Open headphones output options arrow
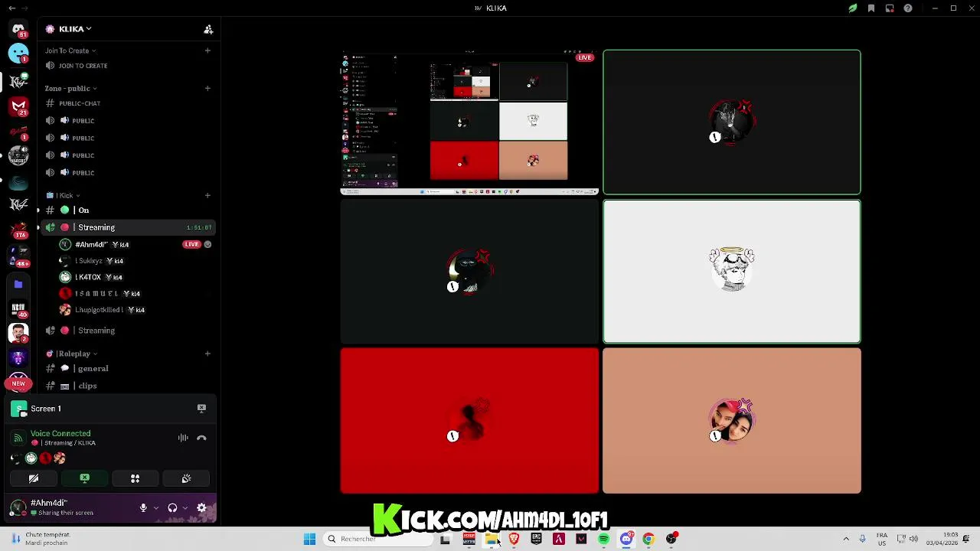This screenshot has height=551, width=980. (185, 508)
